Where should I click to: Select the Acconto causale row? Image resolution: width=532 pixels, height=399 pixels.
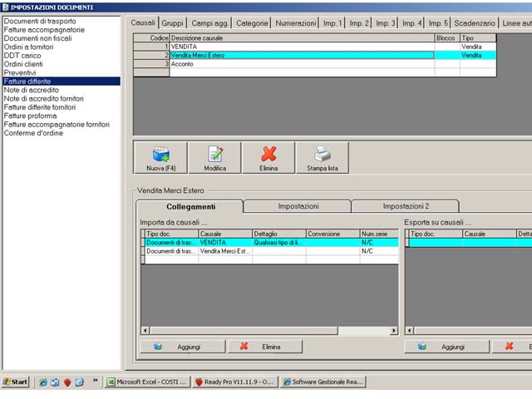pos(315,64)
